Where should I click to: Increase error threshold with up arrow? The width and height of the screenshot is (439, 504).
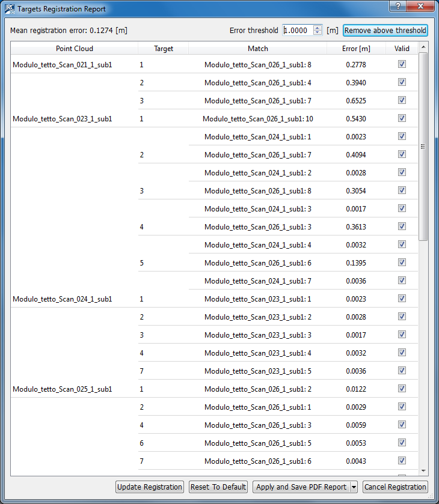(318, 28)
